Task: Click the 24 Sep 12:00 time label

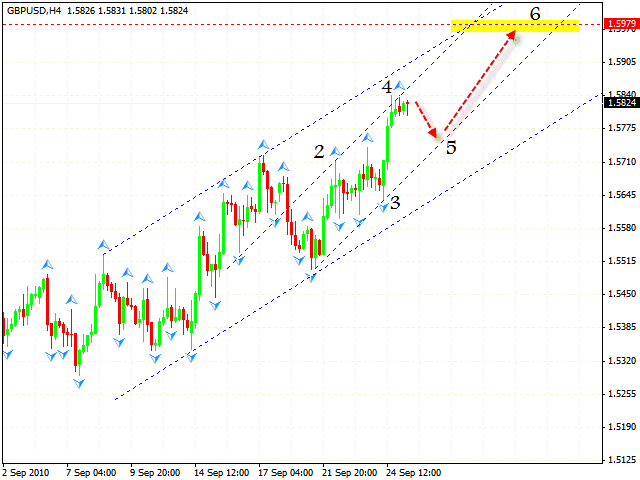Action: click(x=413, y=473)
